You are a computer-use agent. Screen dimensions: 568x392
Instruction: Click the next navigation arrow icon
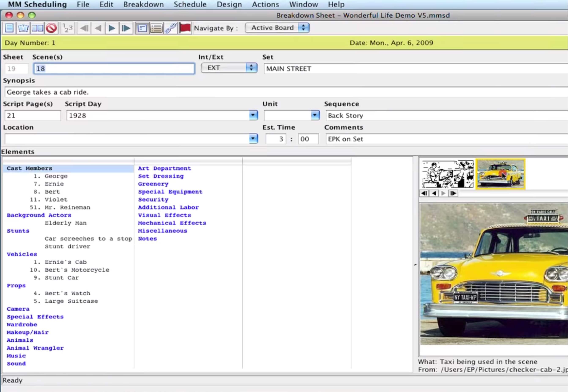pos(112,28)
